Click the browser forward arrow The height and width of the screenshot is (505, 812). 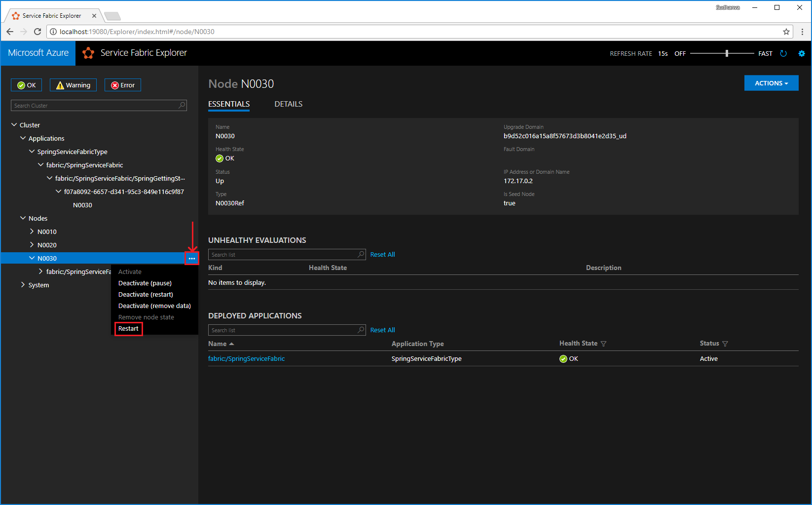coord(24,32)
